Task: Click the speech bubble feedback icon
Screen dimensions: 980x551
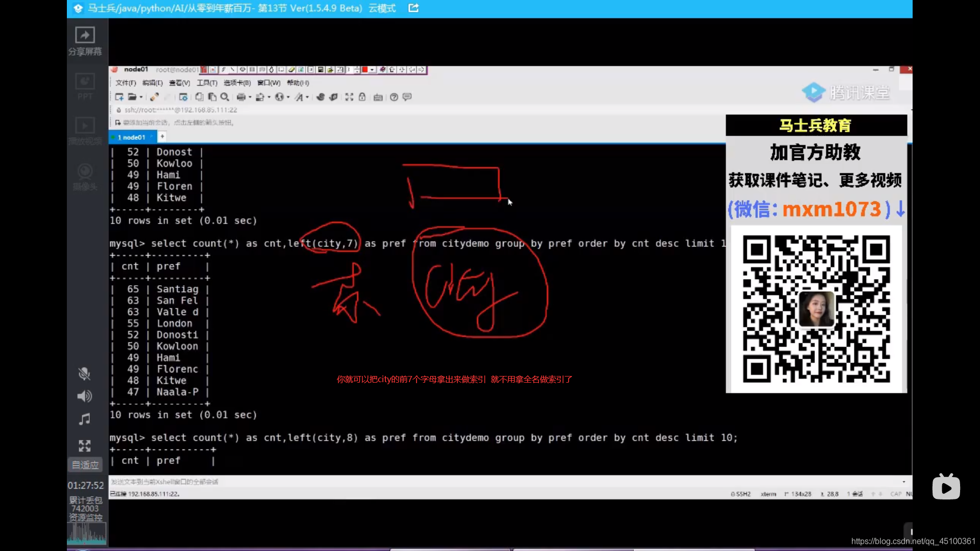Action: [x=407, y=97]
